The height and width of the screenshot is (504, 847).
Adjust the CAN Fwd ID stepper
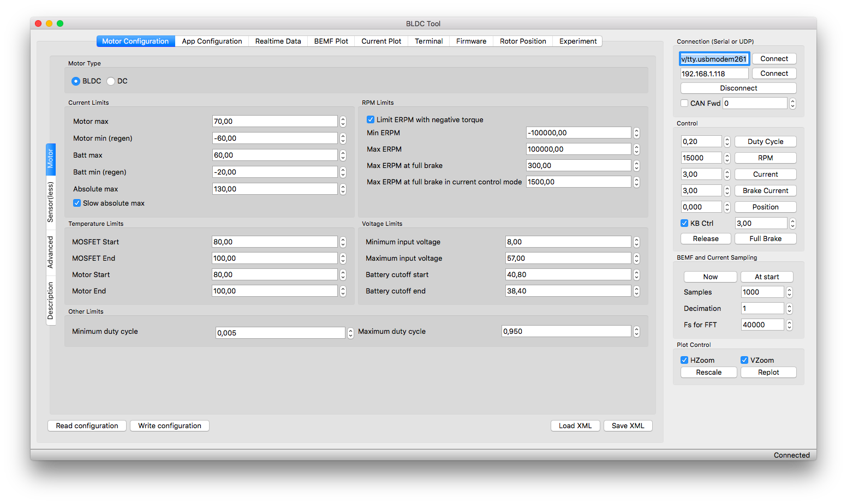792,104
